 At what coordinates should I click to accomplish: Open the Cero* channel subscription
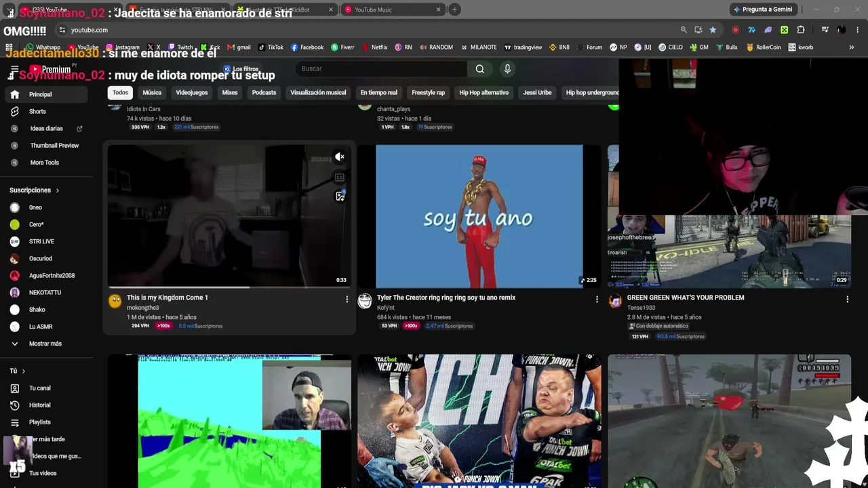(45, 224)
